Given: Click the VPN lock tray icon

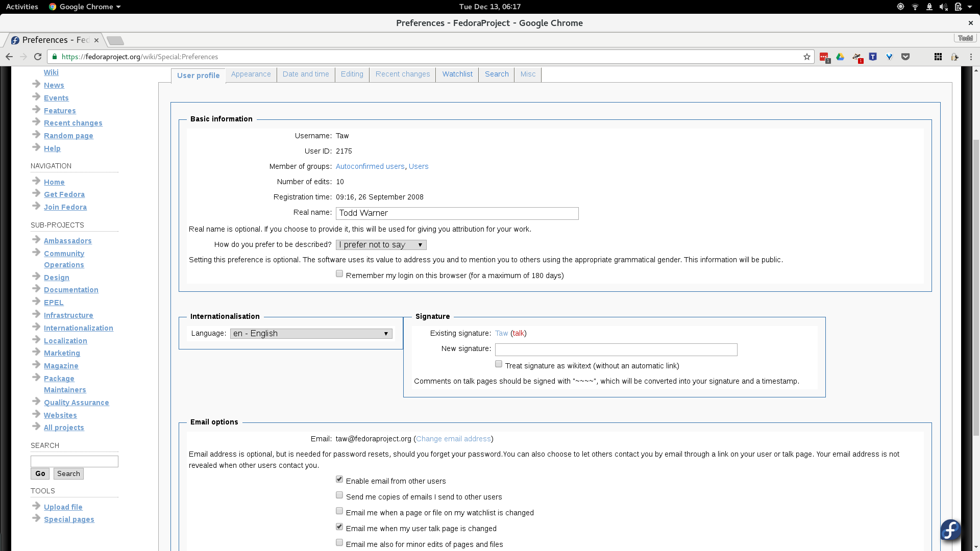Looking at the screenshot, I should 929,7.
